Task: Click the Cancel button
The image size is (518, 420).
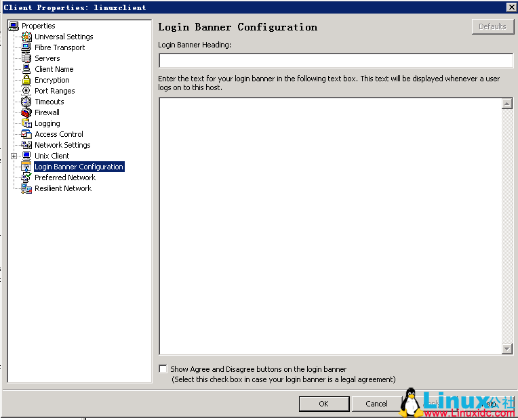Action: click(x=376, y=404)
